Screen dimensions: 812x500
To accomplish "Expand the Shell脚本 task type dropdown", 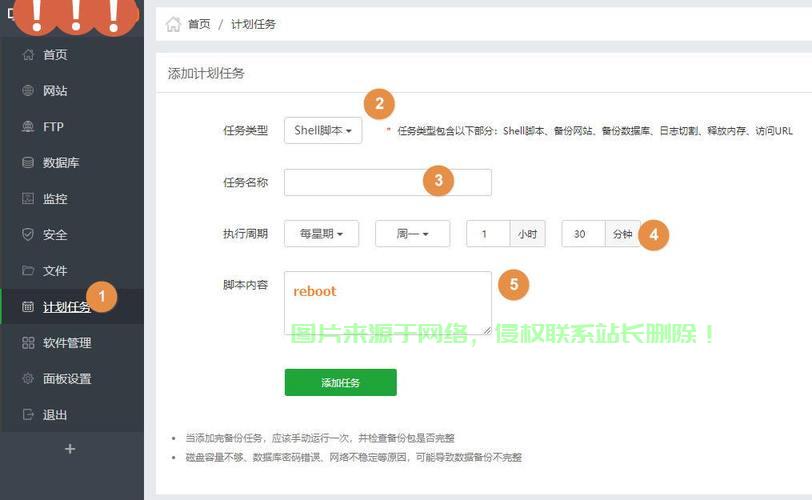I will pyautogui.click(x=323, y=130).
